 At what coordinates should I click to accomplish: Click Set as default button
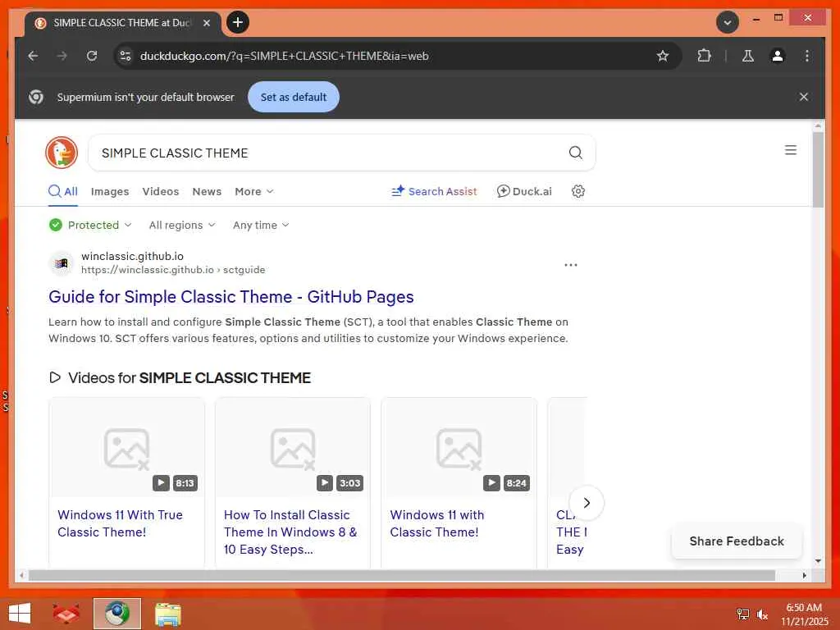[x=294, y=97]
